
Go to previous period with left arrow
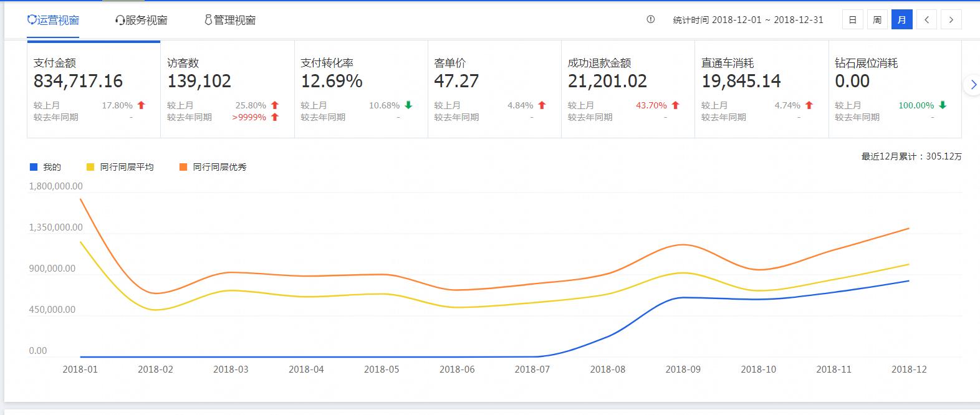click(x=927, y=20)
